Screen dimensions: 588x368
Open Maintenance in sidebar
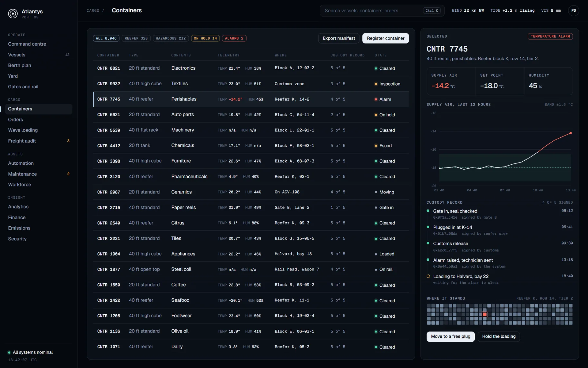39,174
